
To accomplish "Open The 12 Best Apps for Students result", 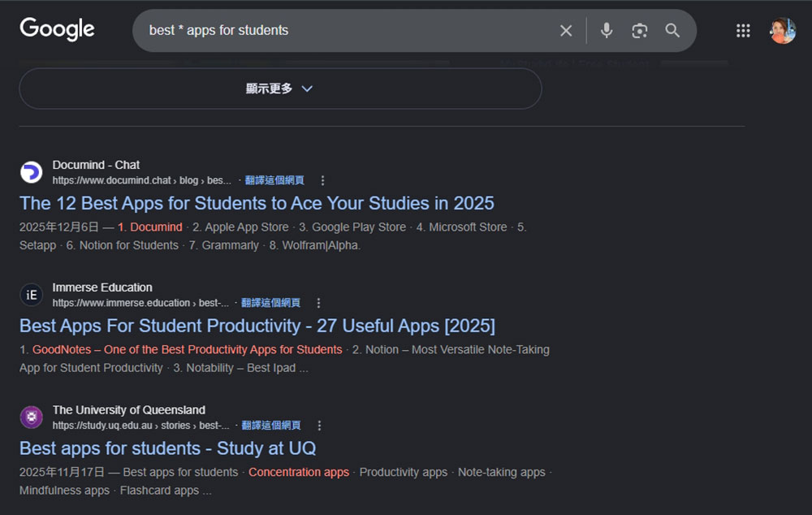I will [x=257, y=203].
